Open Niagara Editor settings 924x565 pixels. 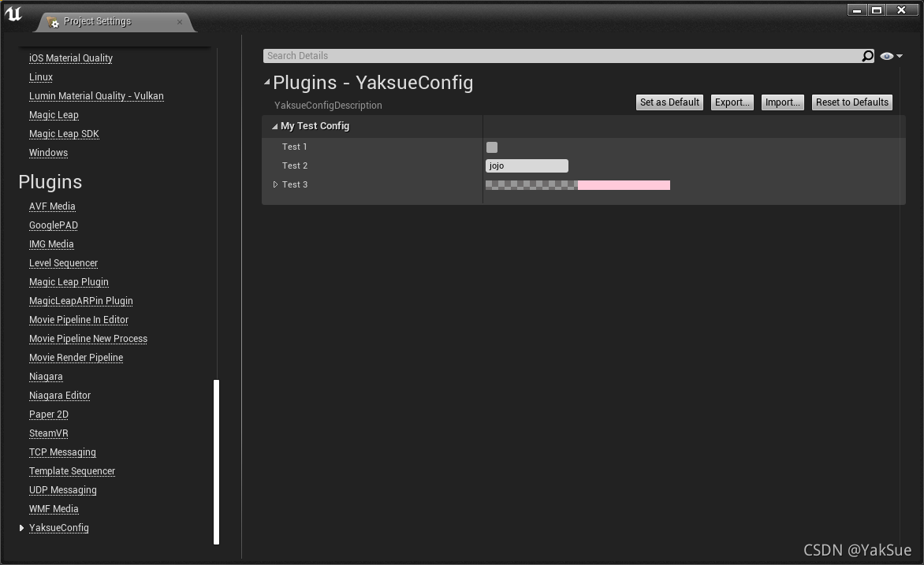pos(60,395)
